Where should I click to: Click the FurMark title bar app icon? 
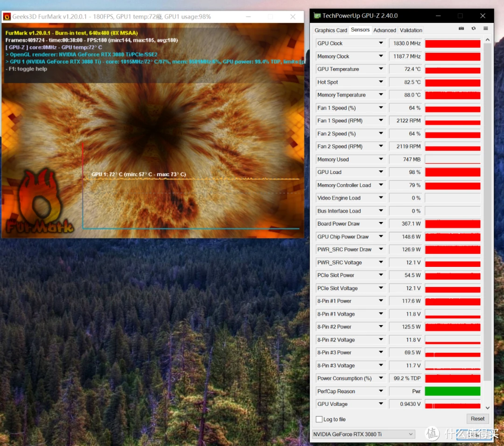7,17
